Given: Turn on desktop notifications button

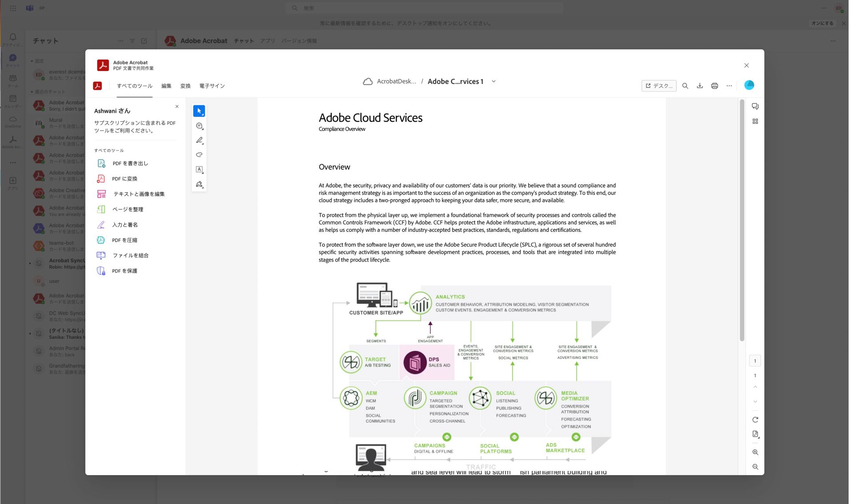Looking at the screenshot, I should tap(822, 23).
